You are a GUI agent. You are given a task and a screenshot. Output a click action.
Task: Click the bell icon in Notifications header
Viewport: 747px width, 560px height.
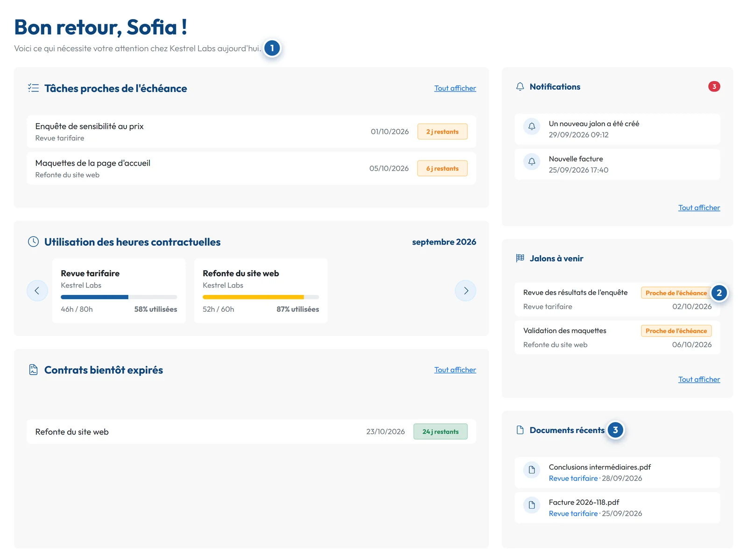click(x=520, y=87)
